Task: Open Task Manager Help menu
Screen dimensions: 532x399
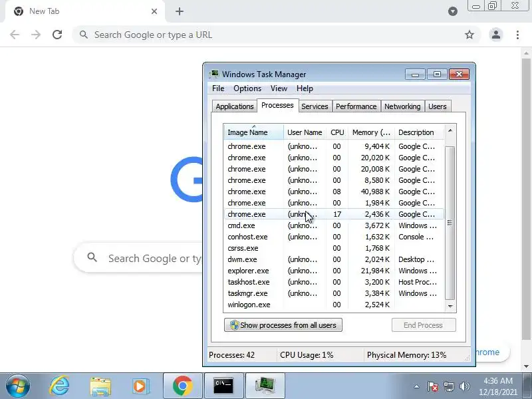Action: 305,88
